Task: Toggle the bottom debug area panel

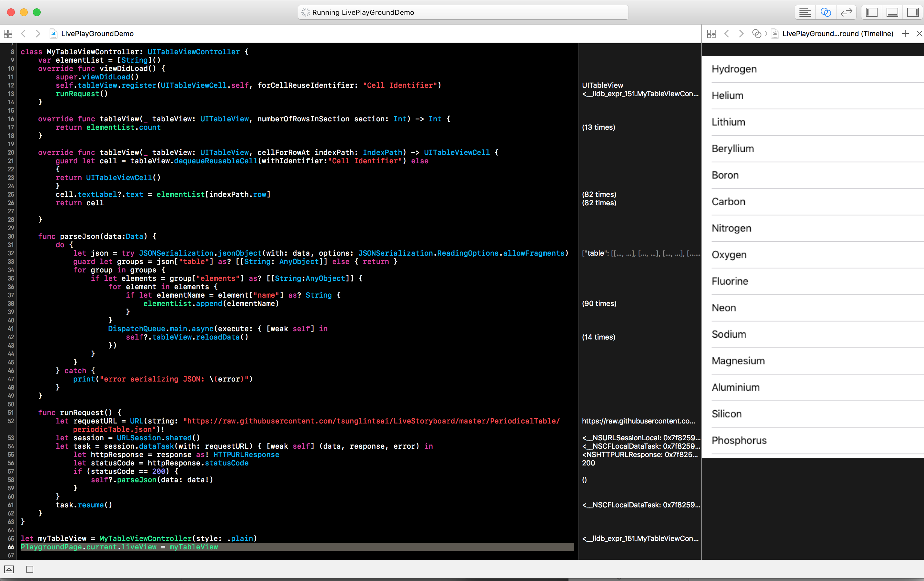Action: [x=892, y=12]
